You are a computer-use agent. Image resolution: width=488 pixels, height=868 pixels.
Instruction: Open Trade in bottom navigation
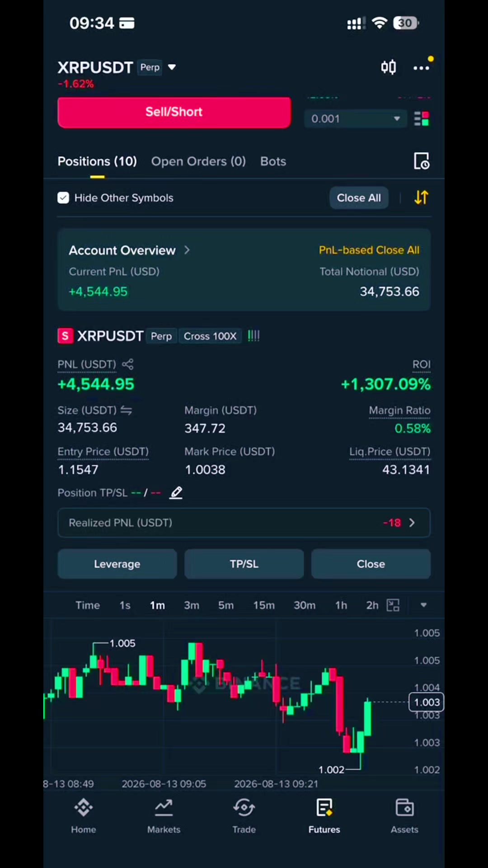point(244,816)
